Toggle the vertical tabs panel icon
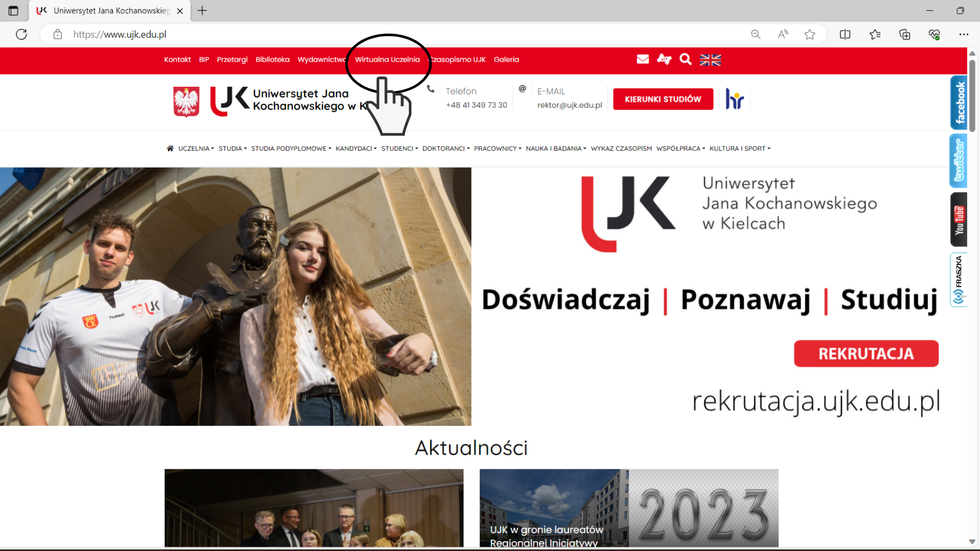This screenshot has height=551, width=980. tap(13, 11)
